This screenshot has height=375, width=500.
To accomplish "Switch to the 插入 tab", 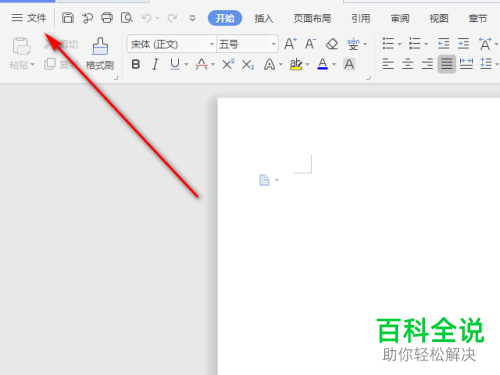I will (264, 18).
